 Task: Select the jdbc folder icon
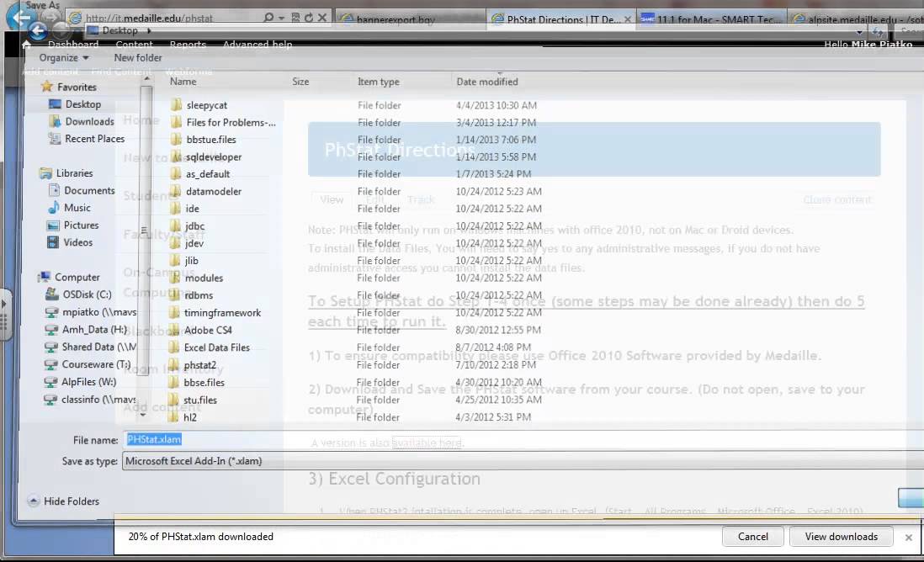(175, 225)
